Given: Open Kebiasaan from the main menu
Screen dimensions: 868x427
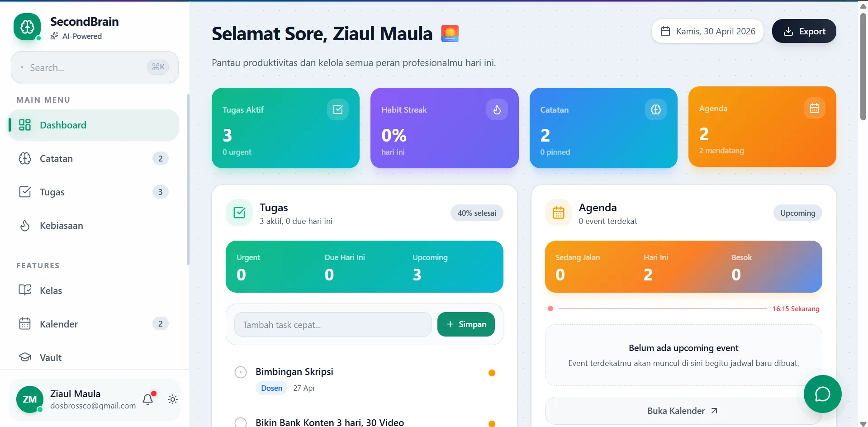Looking at the screenshot, I should pyautogui.click(x=61, y=226).
